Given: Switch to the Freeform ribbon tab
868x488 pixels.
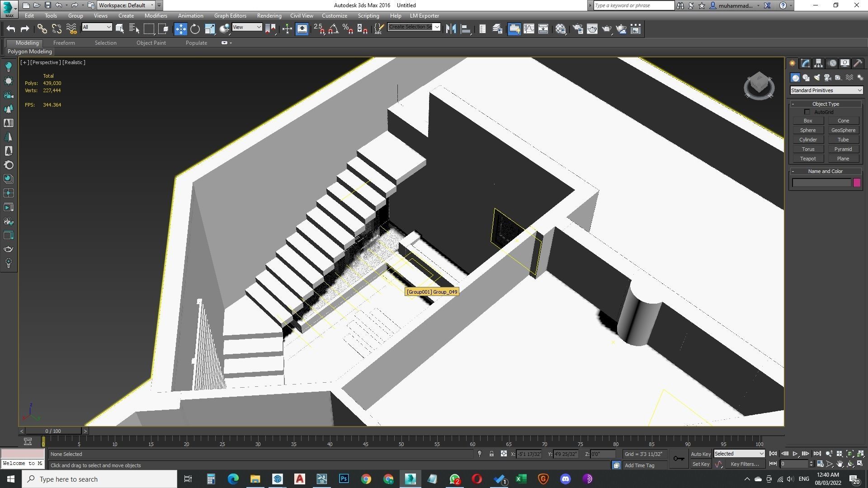Looking at the screenshot, I should click(x=64, y=43).
